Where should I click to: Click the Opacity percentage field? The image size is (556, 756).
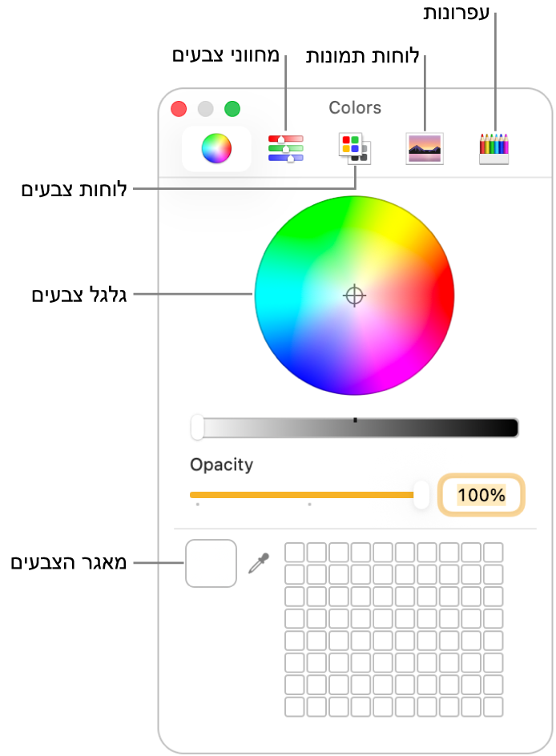(x=481, y=495)
